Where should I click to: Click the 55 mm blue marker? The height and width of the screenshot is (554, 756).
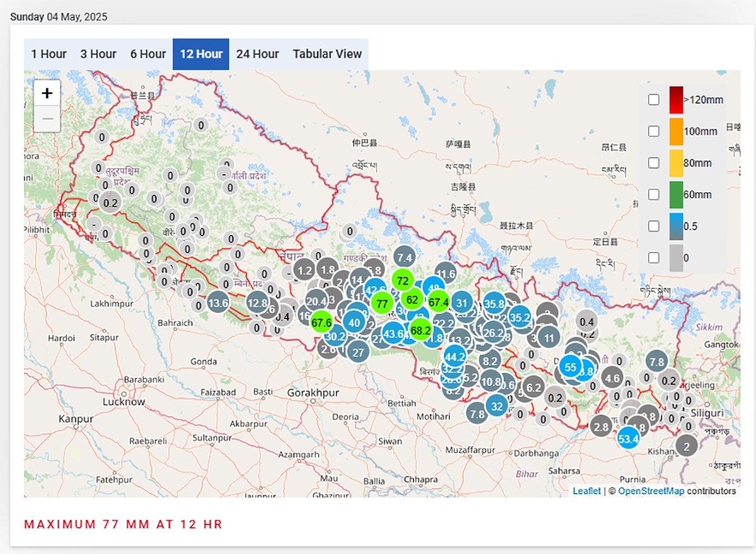pyautogui.click(x=571, y=366)
